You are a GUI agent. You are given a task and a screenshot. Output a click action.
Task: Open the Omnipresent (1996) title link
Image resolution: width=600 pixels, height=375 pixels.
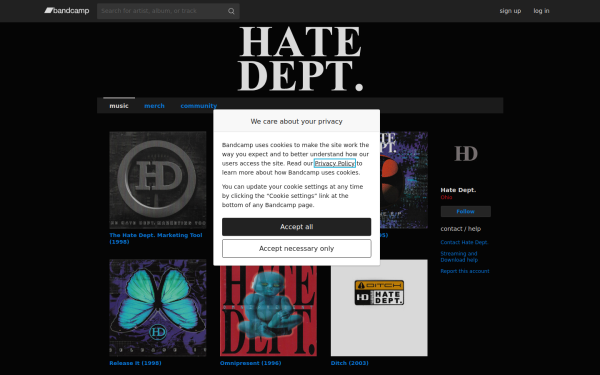click(x=250, y=363)
